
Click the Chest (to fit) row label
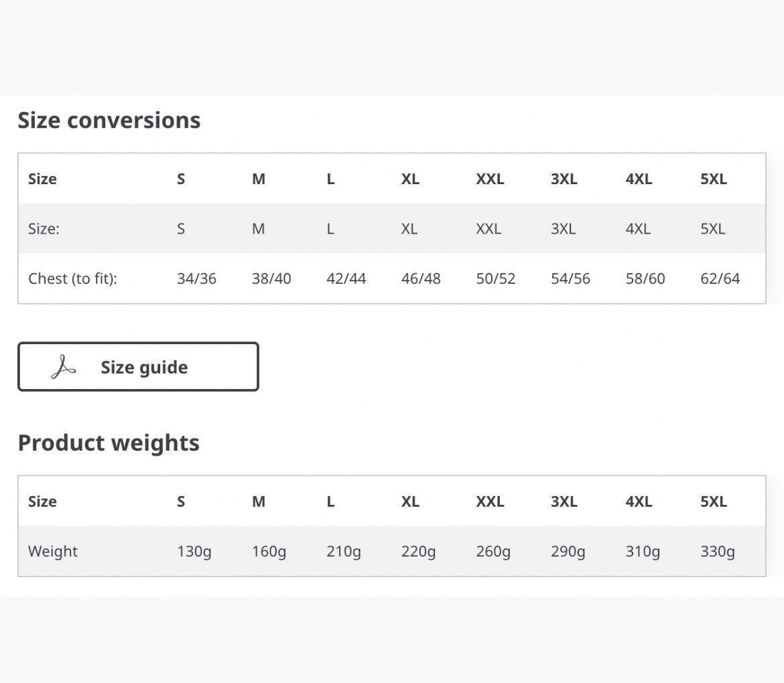click(72, 279)
